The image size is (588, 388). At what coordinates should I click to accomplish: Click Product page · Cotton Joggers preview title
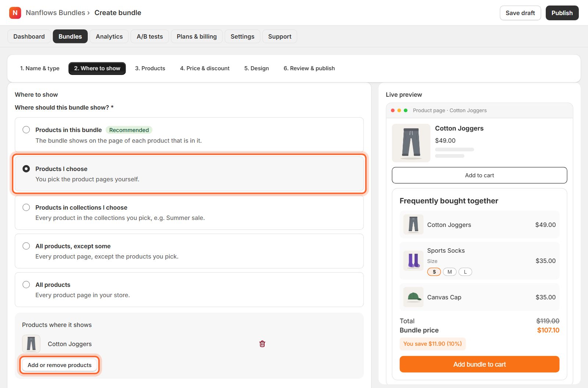tap(449, 110)
